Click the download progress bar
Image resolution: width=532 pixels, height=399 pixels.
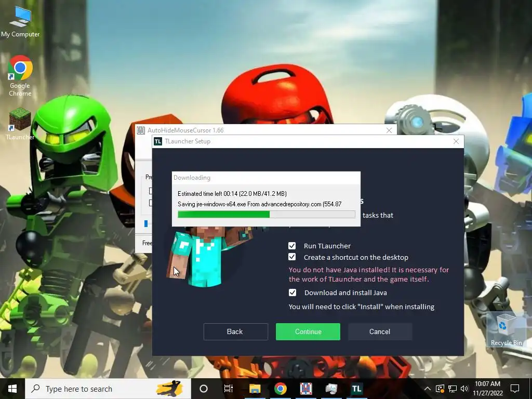pyautogui.click(x=267, y=215)
